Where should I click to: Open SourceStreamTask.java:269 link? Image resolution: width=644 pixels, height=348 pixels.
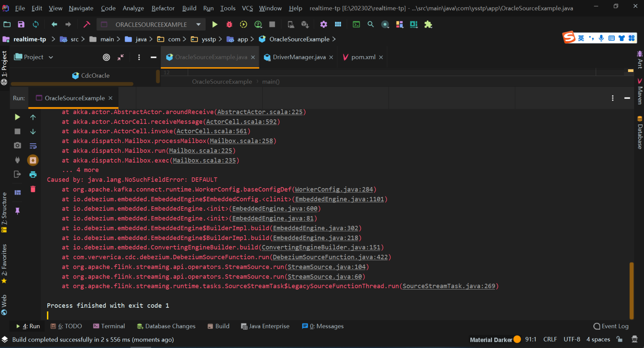[449, 286]
